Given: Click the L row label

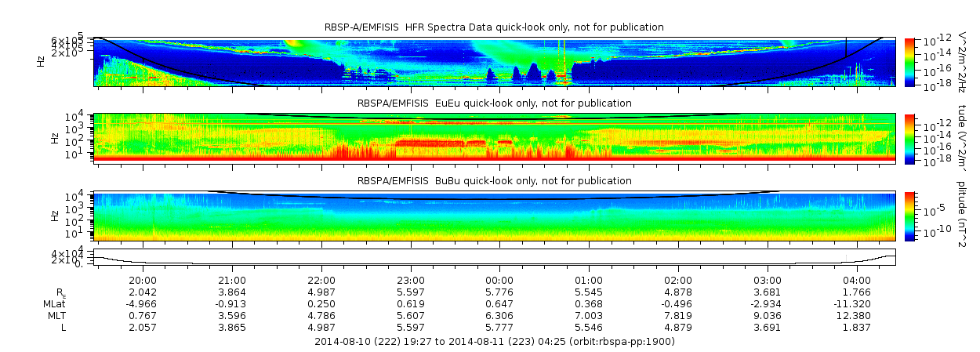Looking at the screenshot, I should pos(64,327).
